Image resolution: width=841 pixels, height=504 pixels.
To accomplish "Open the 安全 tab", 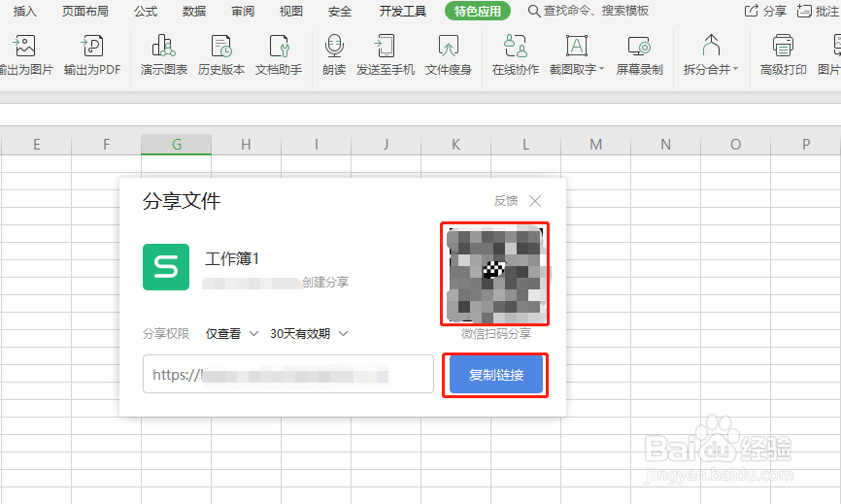I will point(340,11).
